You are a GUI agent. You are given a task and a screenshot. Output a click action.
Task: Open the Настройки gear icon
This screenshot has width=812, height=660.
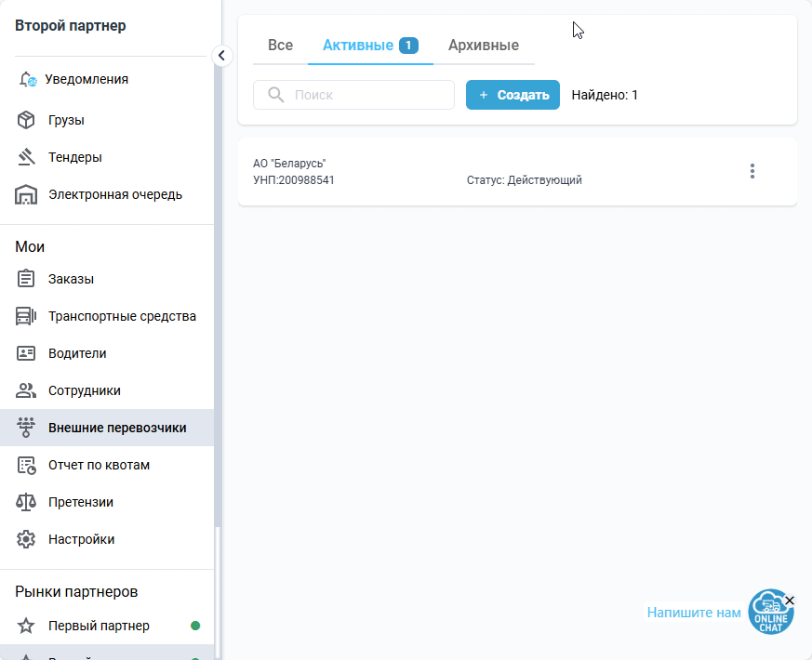[28, 538]
